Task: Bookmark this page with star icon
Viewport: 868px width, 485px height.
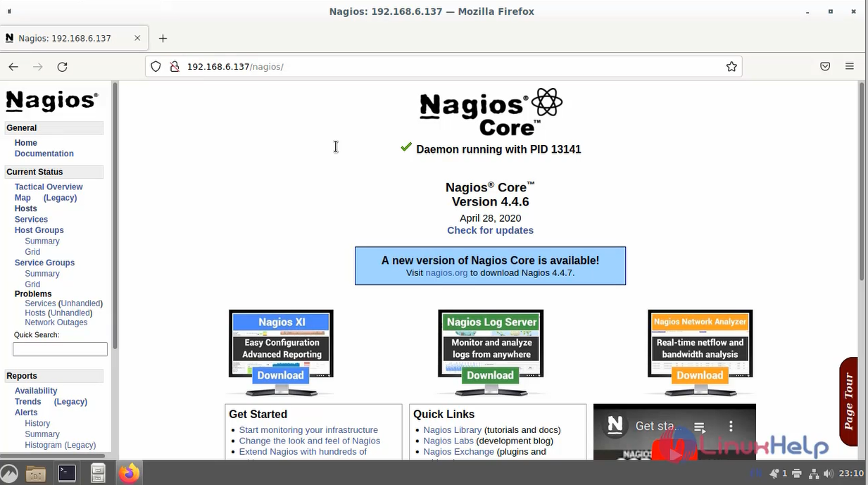Action: click(731, 66)
